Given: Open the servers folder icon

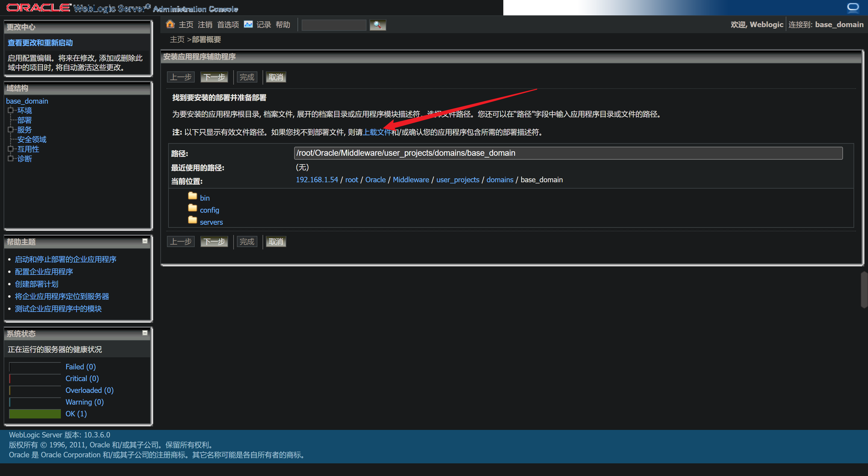Looking at the screenshot, I should click(192, 220).
